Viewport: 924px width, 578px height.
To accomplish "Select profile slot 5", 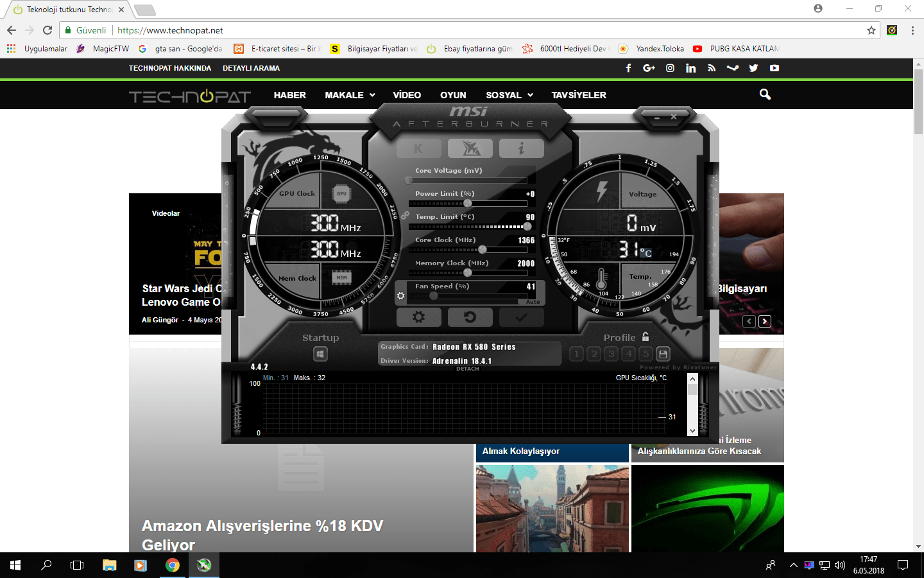I will coord(646,354).
